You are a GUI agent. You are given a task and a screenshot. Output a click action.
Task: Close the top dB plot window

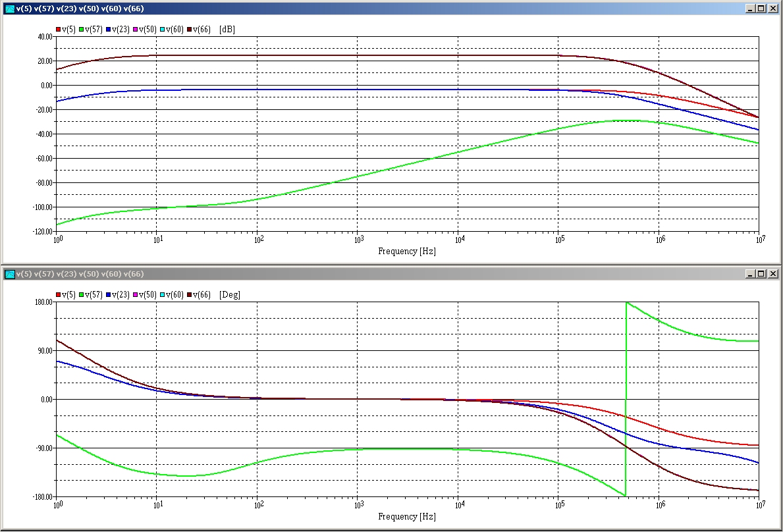[x=773, y=9]
